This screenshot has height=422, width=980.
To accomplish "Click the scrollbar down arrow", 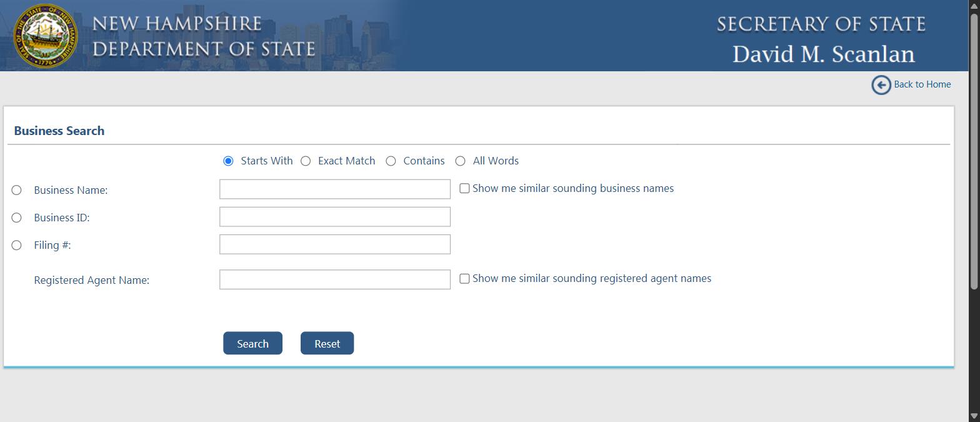I will pos(974,416).
